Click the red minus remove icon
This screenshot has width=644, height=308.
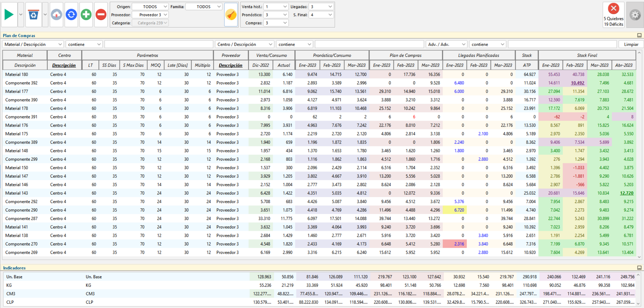point(101,15)
